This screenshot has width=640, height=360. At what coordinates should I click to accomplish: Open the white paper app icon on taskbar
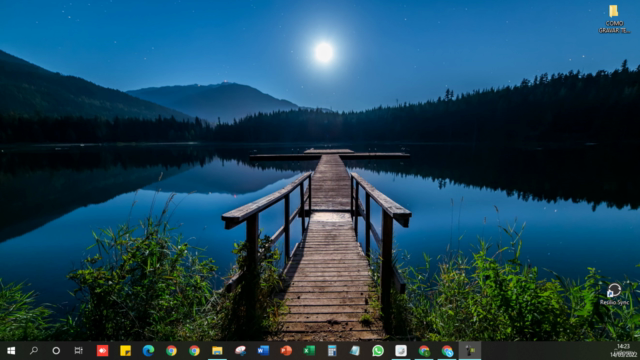tap(401, 351)
